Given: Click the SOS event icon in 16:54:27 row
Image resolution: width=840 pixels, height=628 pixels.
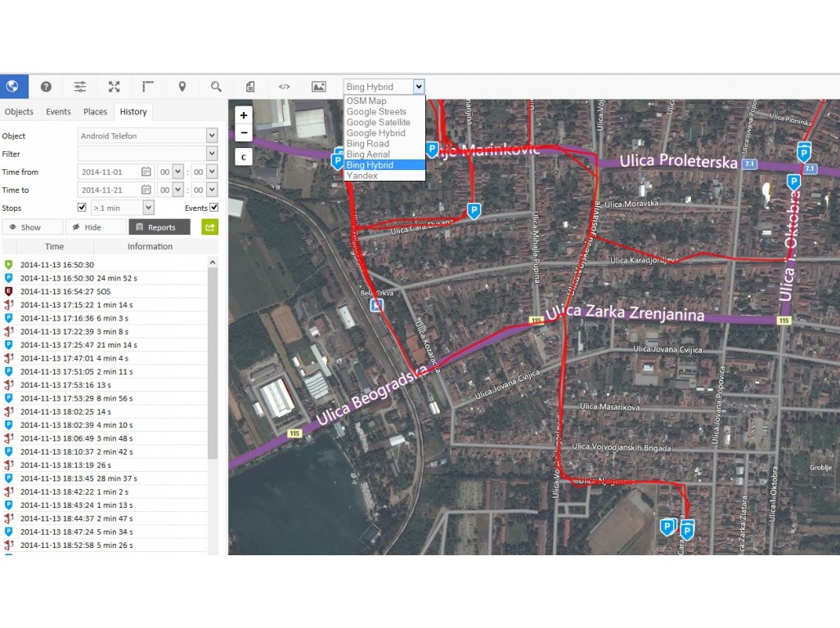Looking at the screenshot, I should click(x=8, y=291).
